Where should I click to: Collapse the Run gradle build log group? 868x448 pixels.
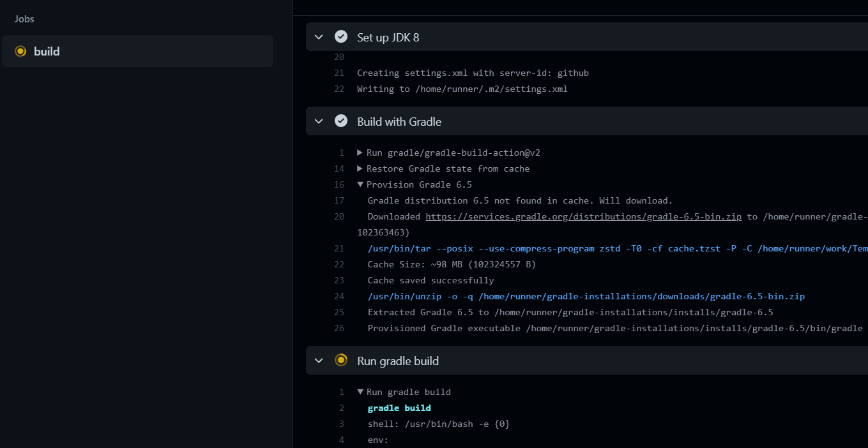(x=360, y=391)
